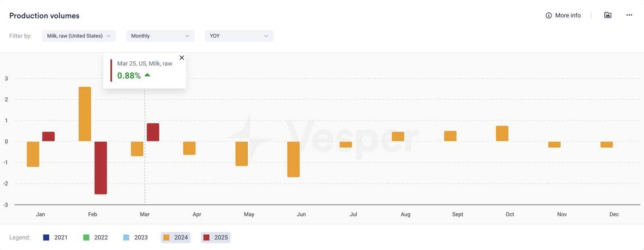Select the February 2025 red bar
The image size is (644, 250).
[x=101, y=167]
